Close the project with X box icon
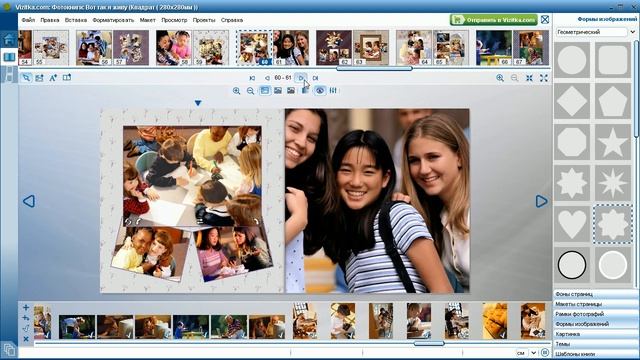This screenshot has width=640, height=360. tap(545, 20)
